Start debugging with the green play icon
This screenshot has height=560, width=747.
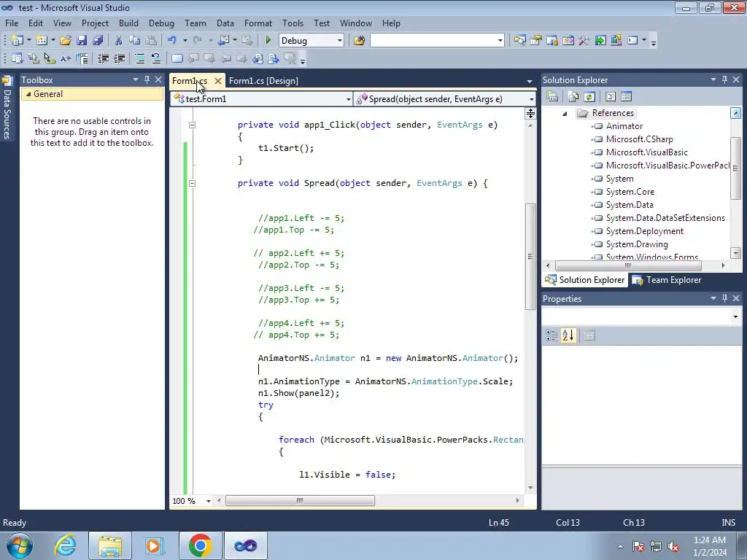(268, 41)
